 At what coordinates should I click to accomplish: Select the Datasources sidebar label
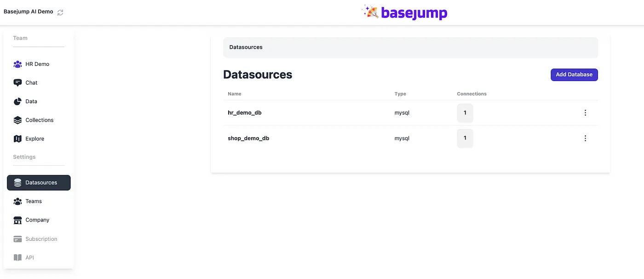(x=41, y=183)
